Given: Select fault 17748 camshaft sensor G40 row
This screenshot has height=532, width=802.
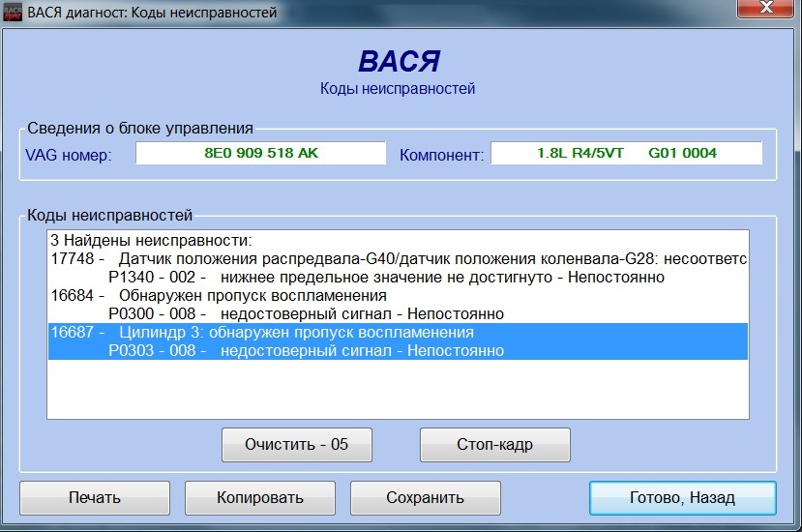Looking at the screenshot, I should pyautogui.click(x=398, y=259).
